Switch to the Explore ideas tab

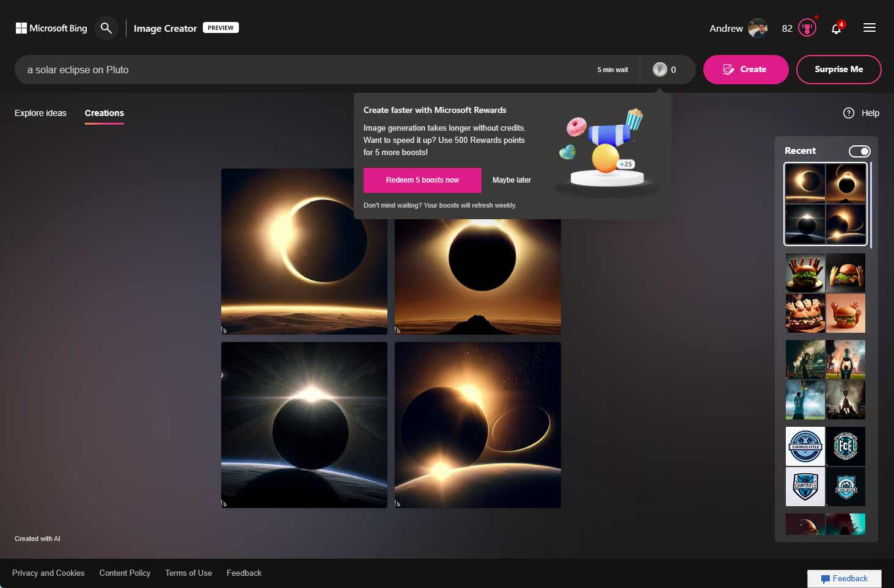click(40, 113)
